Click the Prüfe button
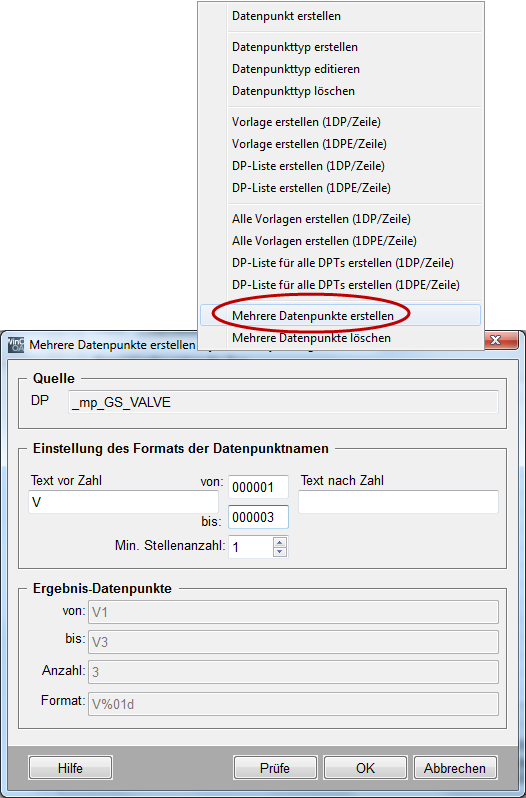The width and height of the screenshot is (526, 798). pyautogui.click(x=275, y=768)
